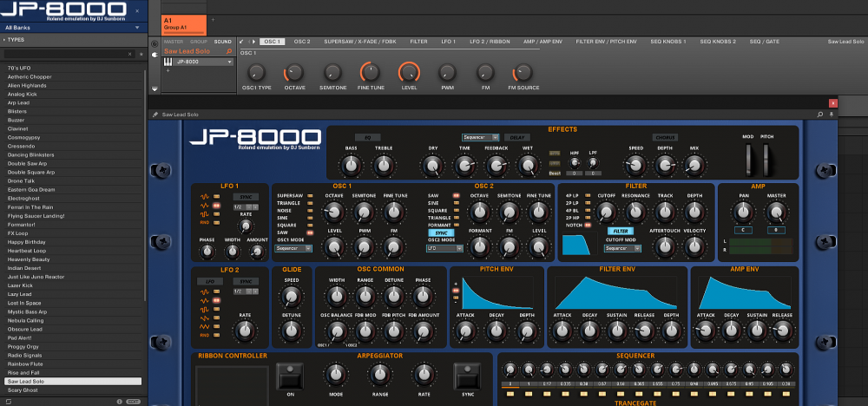
Task: Open the LFO 2 / RIBBON tab
Action: 490,42
